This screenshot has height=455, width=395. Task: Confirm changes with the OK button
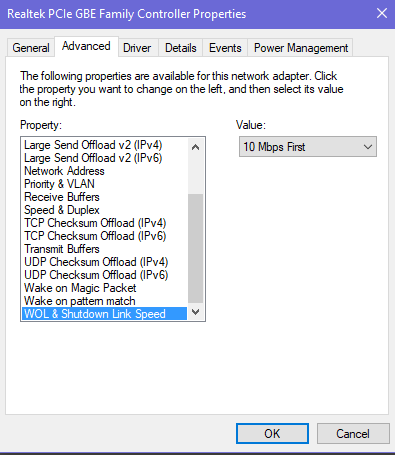click(x=272, y=434)
